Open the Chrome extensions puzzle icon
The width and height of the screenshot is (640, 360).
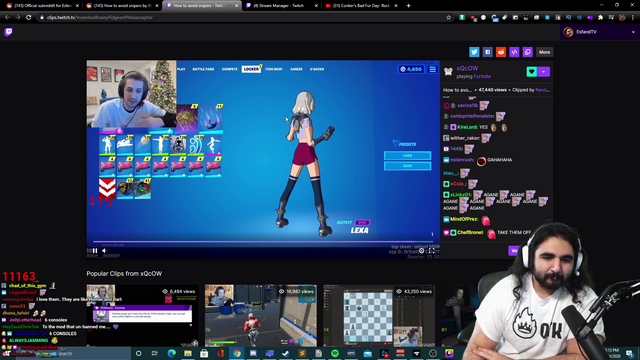(x=600, y=18)
